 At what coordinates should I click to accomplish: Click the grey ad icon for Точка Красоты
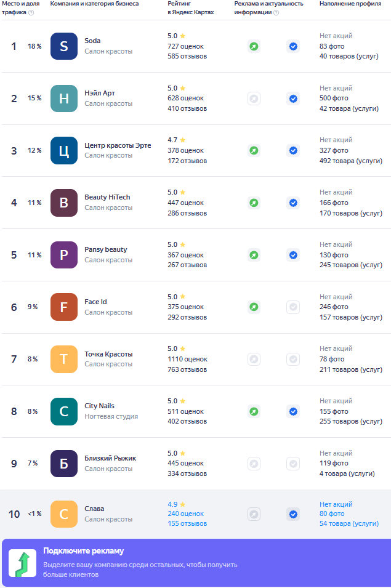[x=253, y=359]
